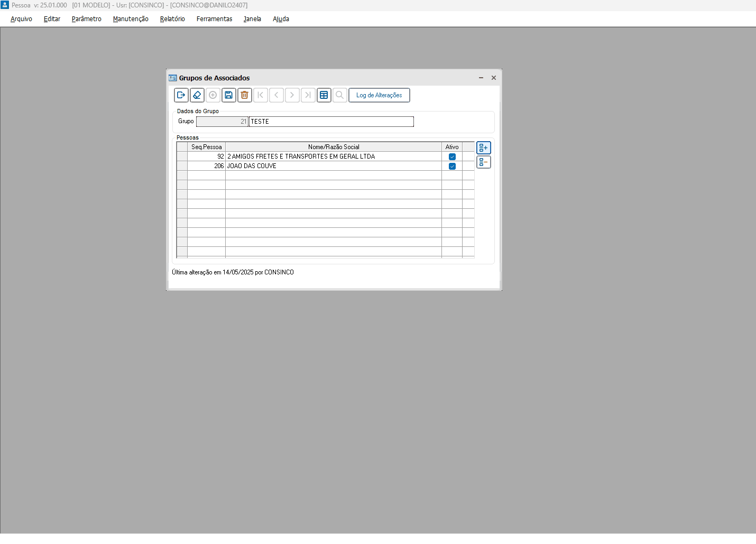The width and height of the screenshot is (756, 544).
Task: Open the Editar menu
Action: [52, 19]
